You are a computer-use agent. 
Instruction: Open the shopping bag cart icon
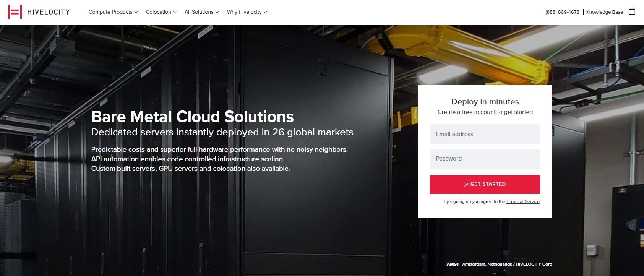pyautogui.click(x=632, y=11)
